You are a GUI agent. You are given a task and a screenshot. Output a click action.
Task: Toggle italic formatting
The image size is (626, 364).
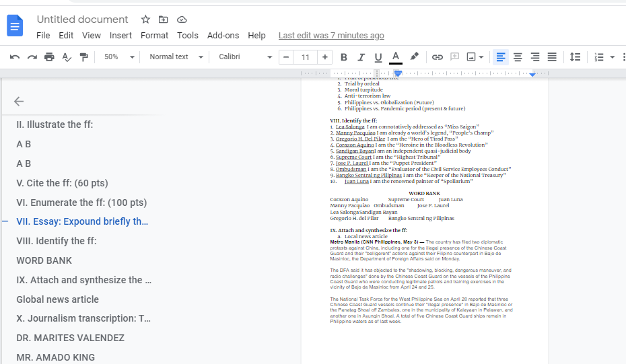click(361, 57)
